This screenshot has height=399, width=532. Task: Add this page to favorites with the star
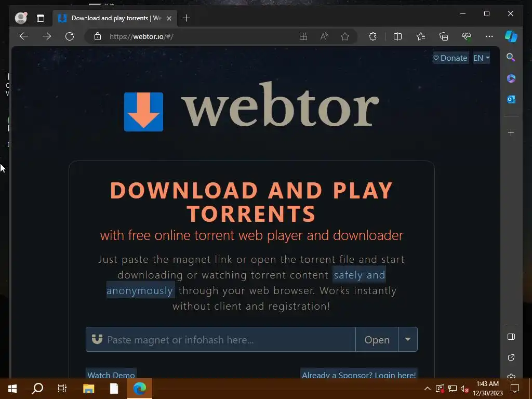pyautogui.click(x=345, y=36)
